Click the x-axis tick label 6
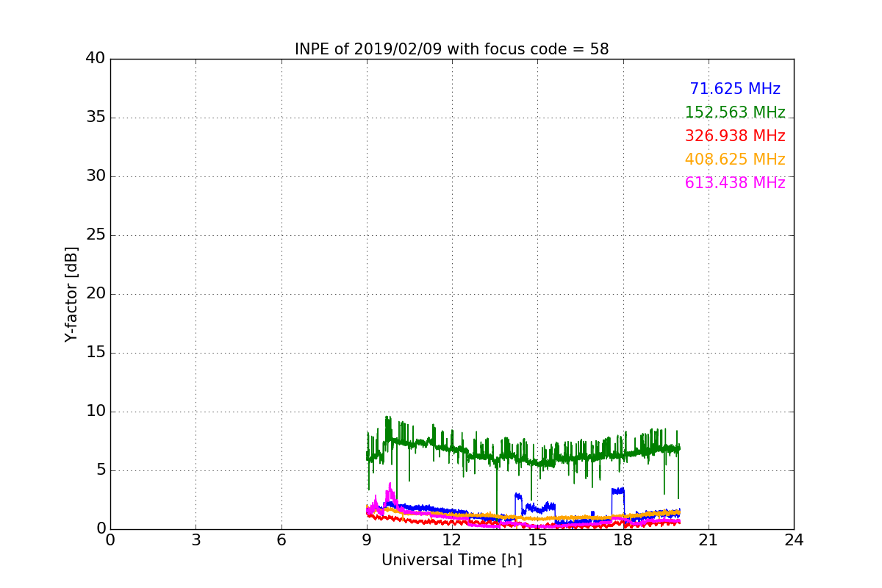Viewport: 882px width, 588px height. point(282,539)
